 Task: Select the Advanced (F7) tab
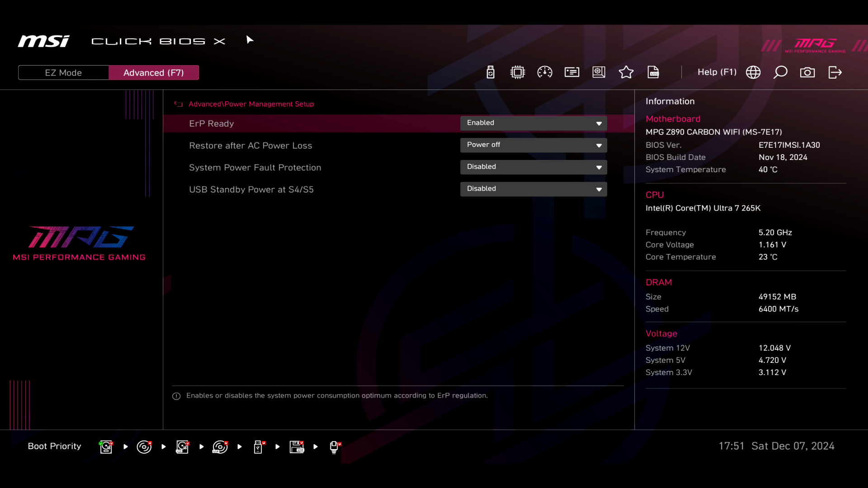click(154, 73)
